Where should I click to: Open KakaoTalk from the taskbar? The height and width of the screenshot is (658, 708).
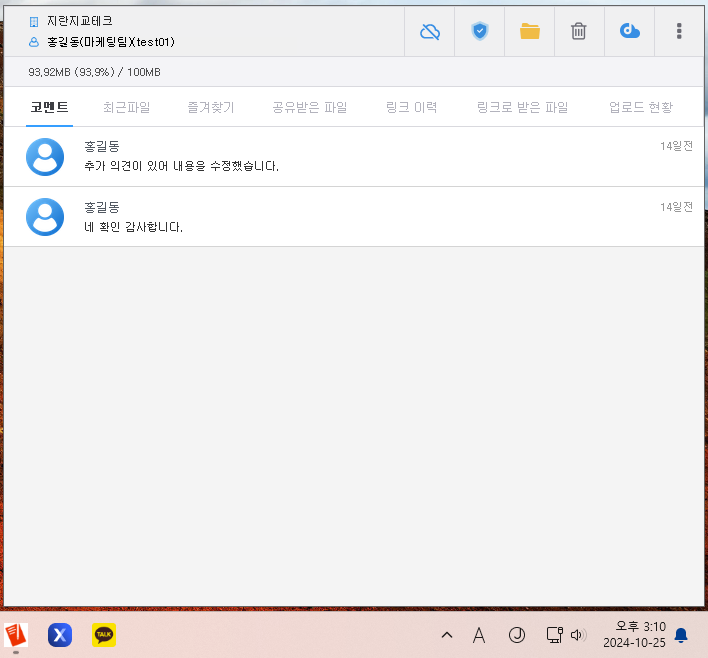[104, 635]
